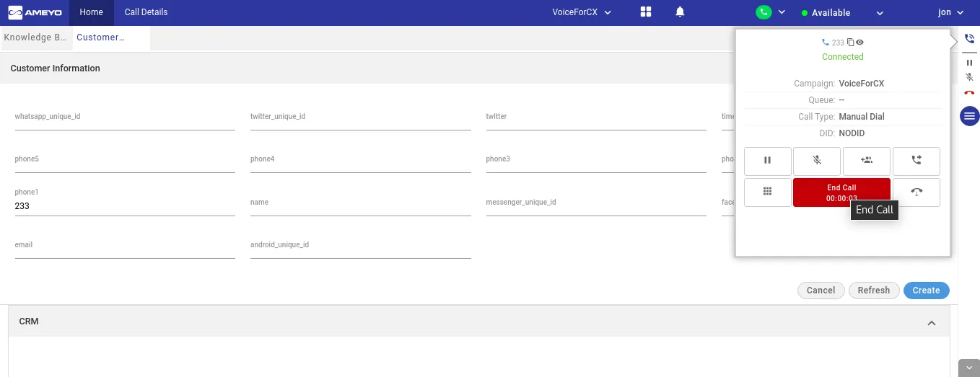Add participant with conference button
The image size is (980, 377).
(867, 161)
